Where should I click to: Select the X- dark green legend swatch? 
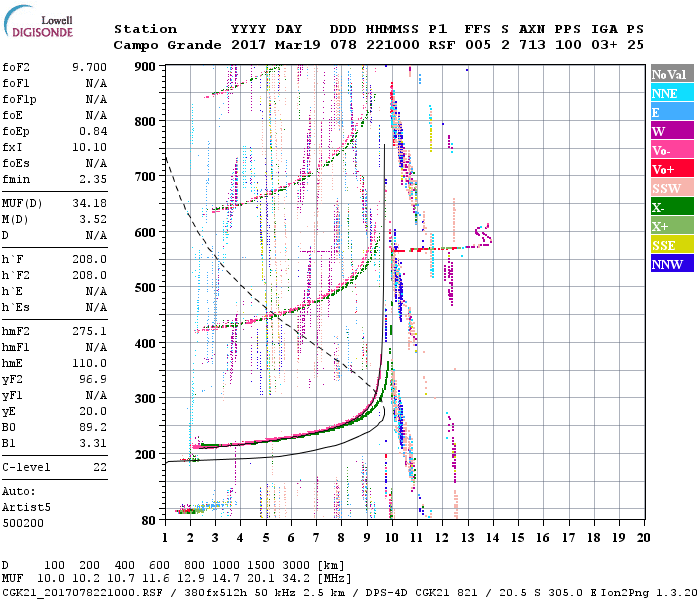click(x=672, y=207)
